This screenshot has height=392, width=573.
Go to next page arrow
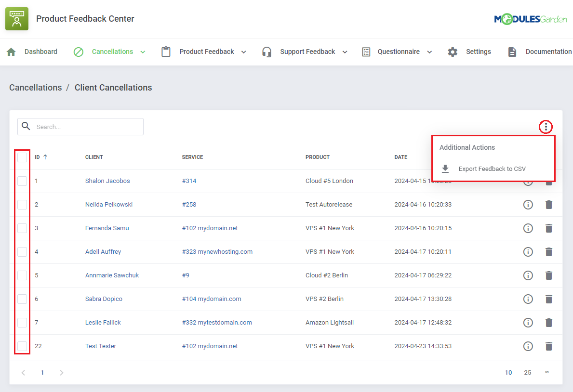pyautogui.click(x=61, y=373)
